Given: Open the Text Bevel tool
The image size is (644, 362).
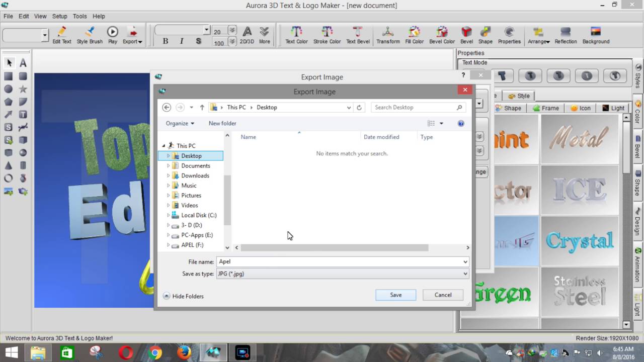Looking at the screenshot, I should pyautogui.click(x=358, y=36).
